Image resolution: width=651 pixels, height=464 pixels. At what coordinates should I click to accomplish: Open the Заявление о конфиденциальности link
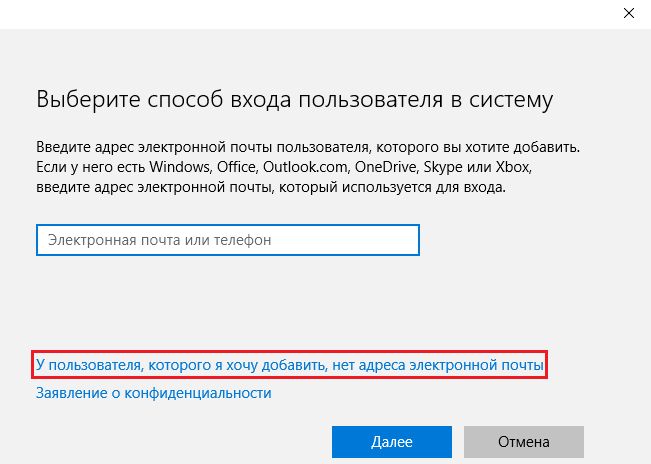pos(153,394)
